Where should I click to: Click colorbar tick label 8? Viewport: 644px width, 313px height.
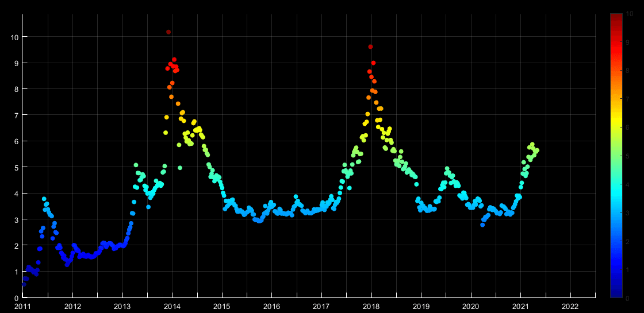pos(627,71)
